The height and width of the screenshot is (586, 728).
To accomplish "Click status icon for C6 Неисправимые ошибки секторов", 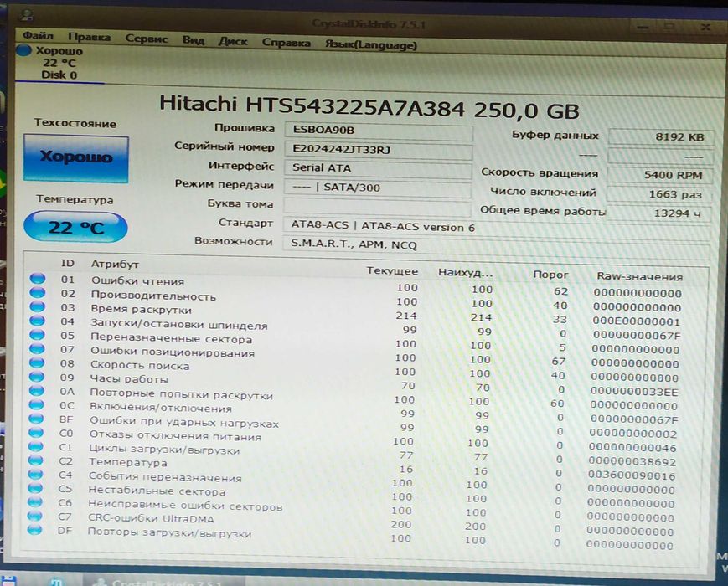I will [x=35, y=501].
